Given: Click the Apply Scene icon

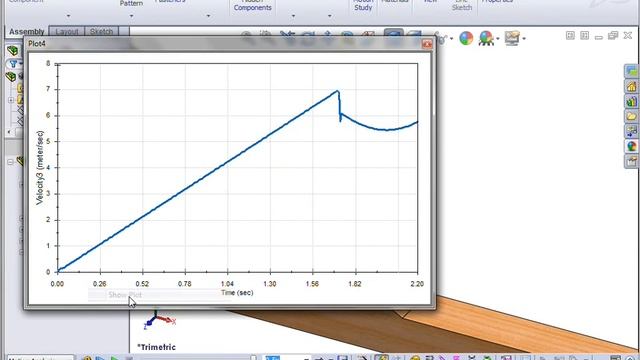Looking at the screenshot, I should pyautogui.click(x=486, y=38).
